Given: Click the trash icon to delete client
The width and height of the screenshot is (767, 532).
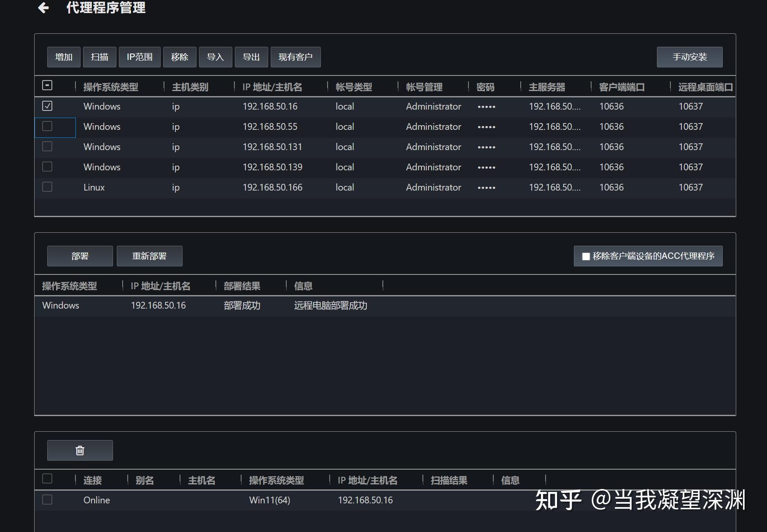Looking at the screenshot, I should [x=79, y=450].
